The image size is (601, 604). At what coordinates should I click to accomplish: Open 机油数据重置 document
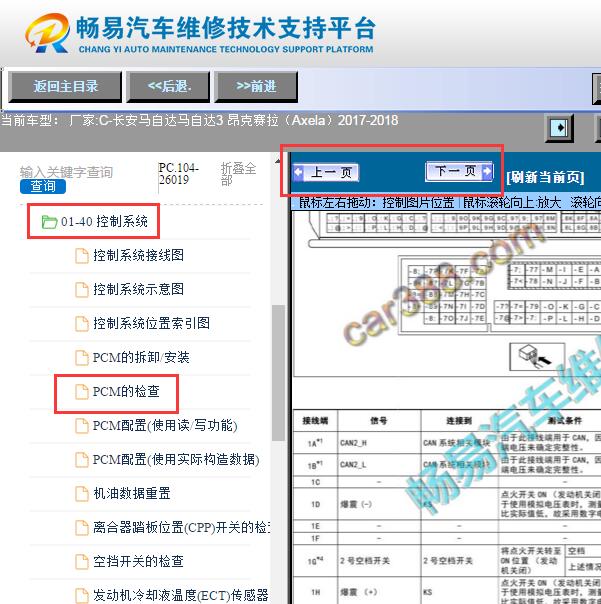tap(132, 493)
